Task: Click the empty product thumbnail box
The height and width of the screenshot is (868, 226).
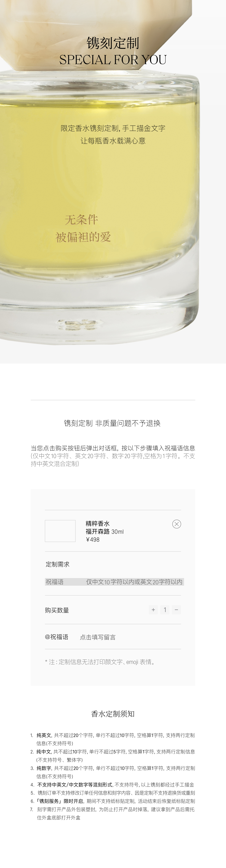Action: click(60, 531)
